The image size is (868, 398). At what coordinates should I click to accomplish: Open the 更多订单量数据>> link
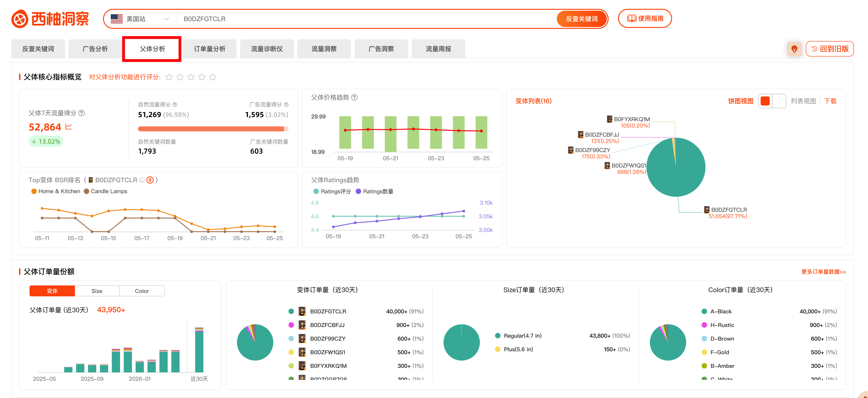[824, 272]
